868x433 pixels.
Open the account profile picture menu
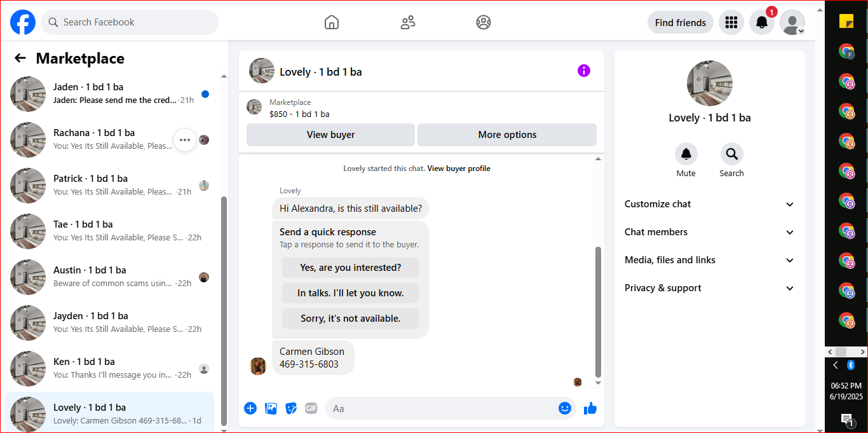(792, 22)
